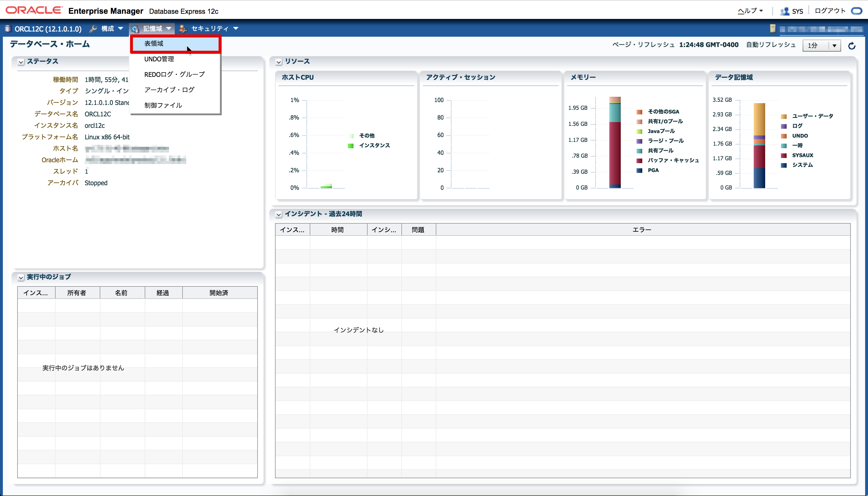The image size is (868, 496).
Task: Click the セキュリティ security user icon
Action: point(183,29)
